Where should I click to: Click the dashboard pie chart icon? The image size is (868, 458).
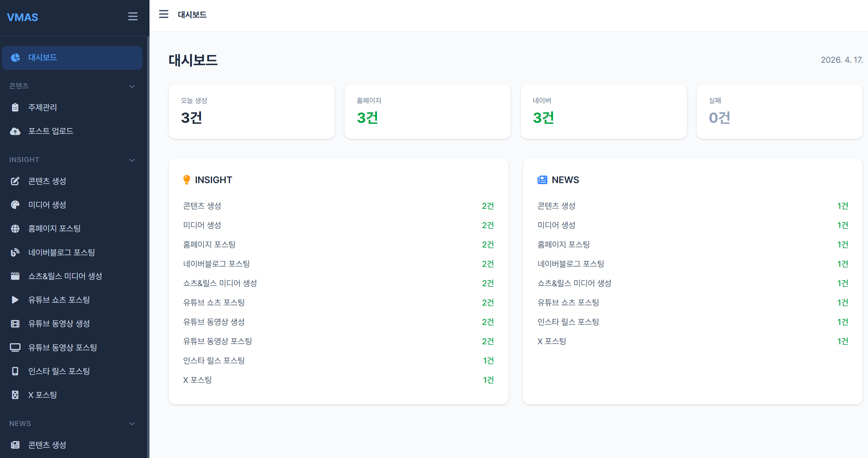click(x=15, y=58)
